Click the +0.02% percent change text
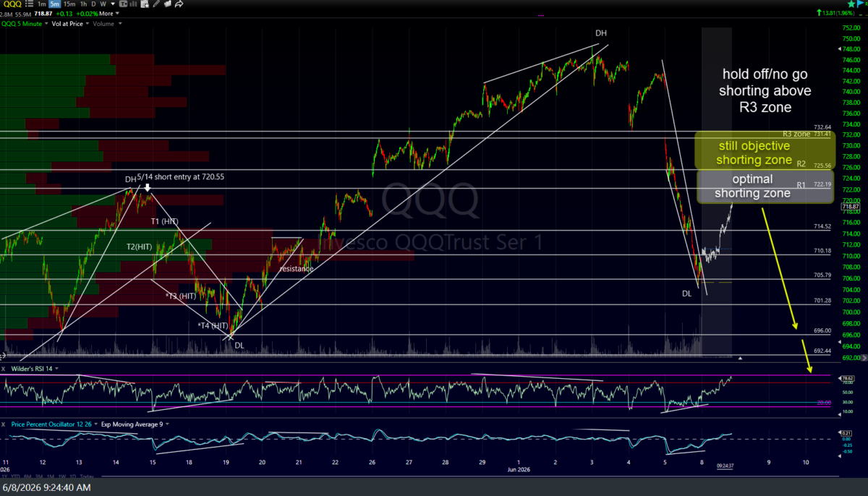The height and width of the screenshot is (496, 868). coord(87,14)
